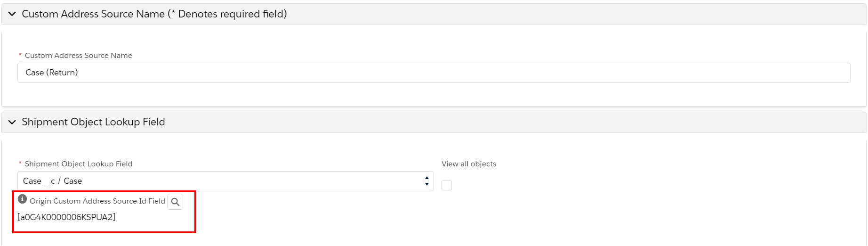Click the Origin Custom Address Source Id Field label
Image resolution: width=868 pixels, height=246 pixels.
[97, 201]
